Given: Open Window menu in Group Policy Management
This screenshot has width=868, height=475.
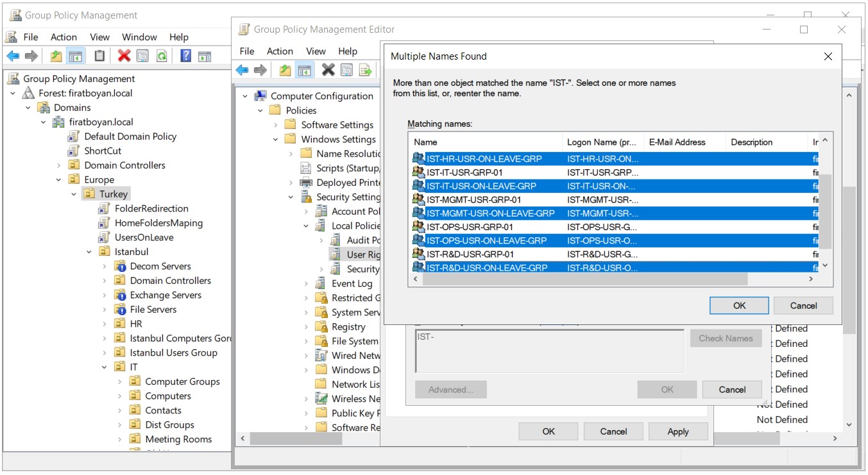Looking at the screenshot, I should coord(139,37).
